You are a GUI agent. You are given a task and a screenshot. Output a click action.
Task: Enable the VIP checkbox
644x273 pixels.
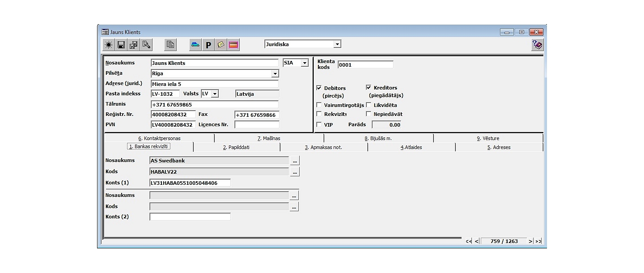tap(319, 124)
